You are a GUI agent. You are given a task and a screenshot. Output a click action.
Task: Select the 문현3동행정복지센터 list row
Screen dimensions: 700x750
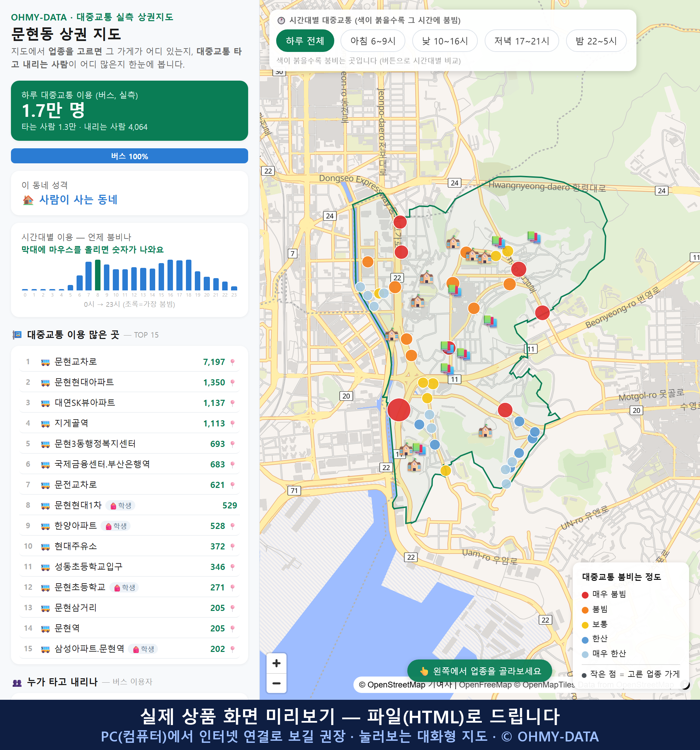pyautogui.click(x=130, y=444)
